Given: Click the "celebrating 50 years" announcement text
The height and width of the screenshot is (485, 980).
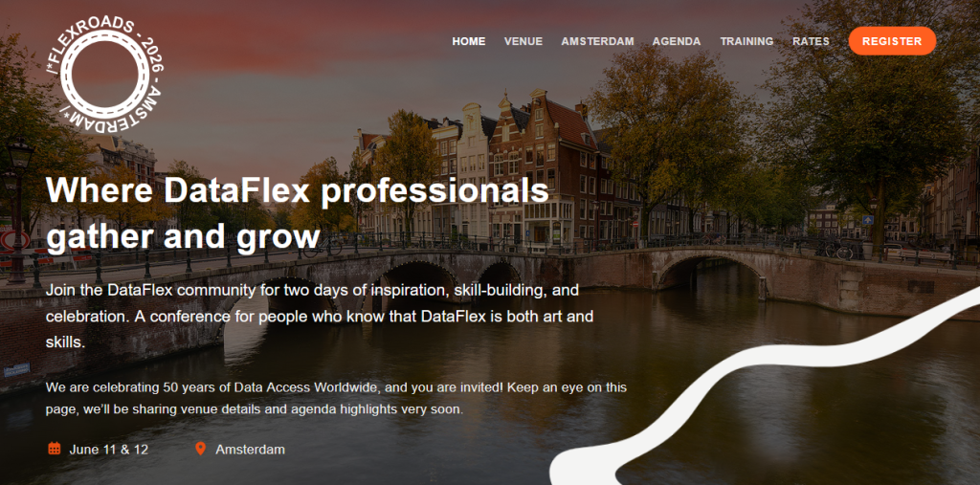Looking at the screenshot, I should click(x=336, y=399).
